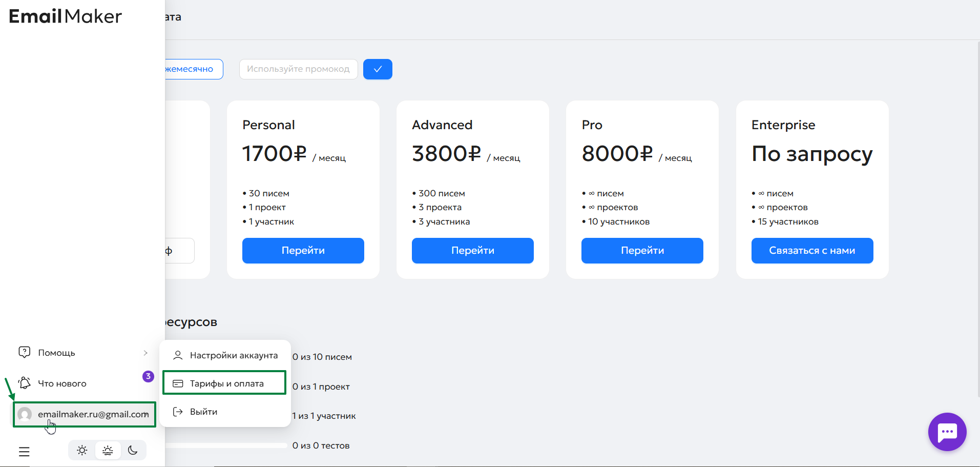Apply promo code with checkmark button
The image size is (980, 467).
378,69
